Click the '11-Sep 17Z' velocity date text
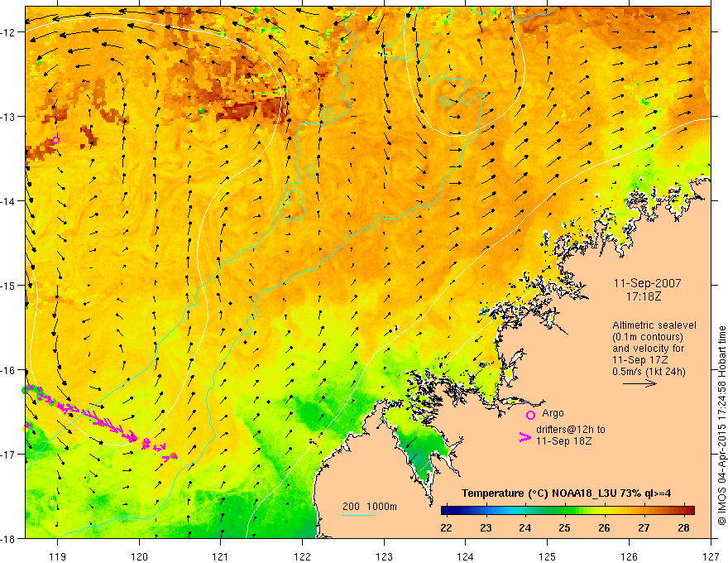 click(639, 360)
